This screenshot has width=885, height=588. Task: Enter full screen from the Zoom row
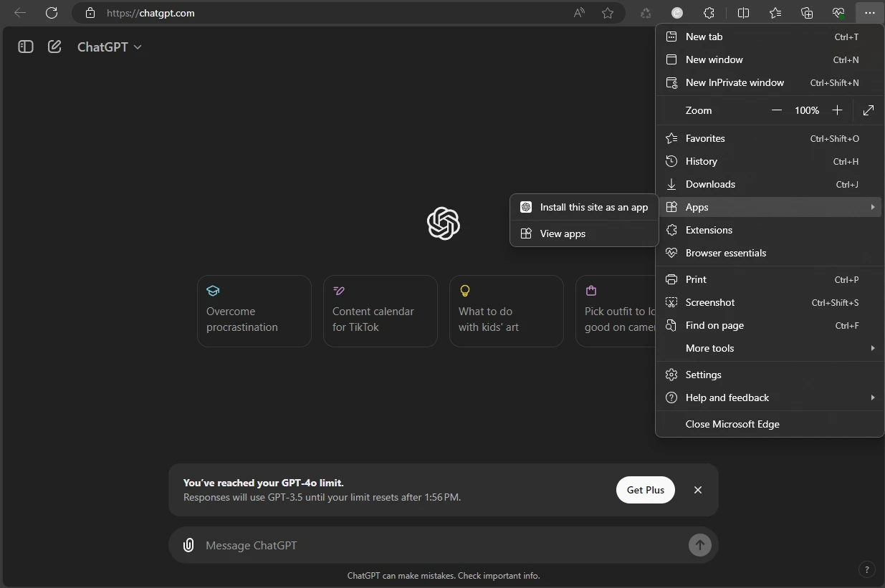coord(869,110)
